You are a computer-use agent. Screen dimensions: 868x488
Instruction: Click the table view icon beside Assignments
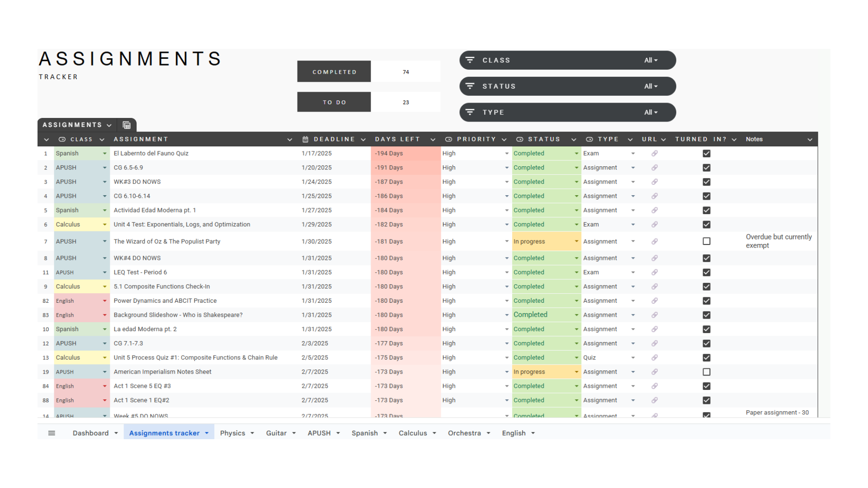(127, 125)
